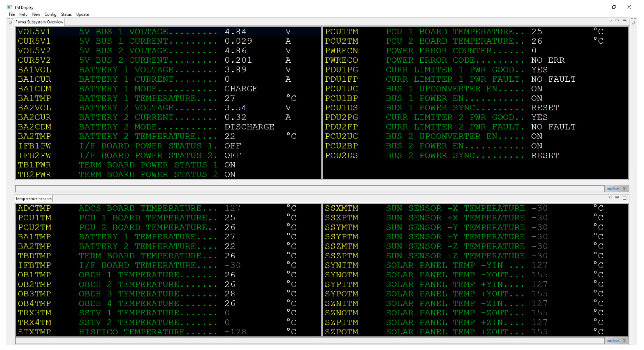This screenshot has width=644, height=350.
Task: Open view menu triangle of Temperature Sensors panel
Action: (x=610, y=198)
